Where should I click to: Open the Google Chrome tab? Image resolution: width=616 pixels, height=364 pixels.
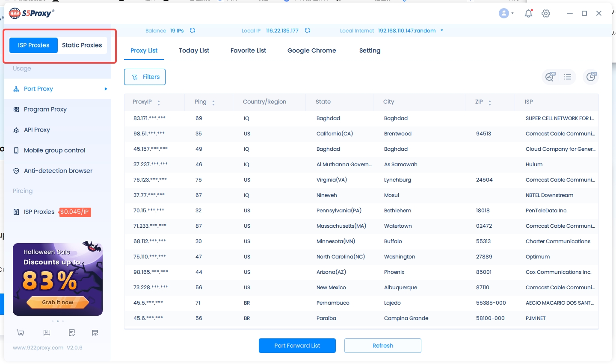coord(311,50)
